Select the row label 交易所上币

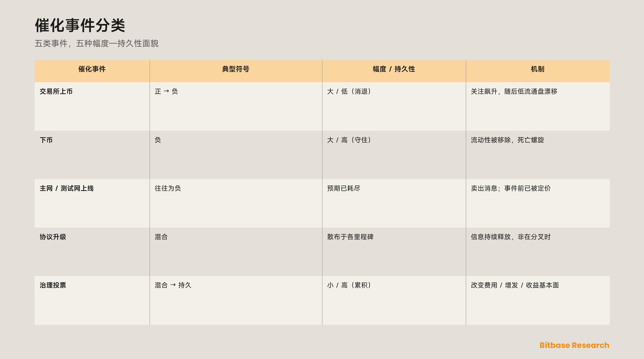click(x=56, y=92)
